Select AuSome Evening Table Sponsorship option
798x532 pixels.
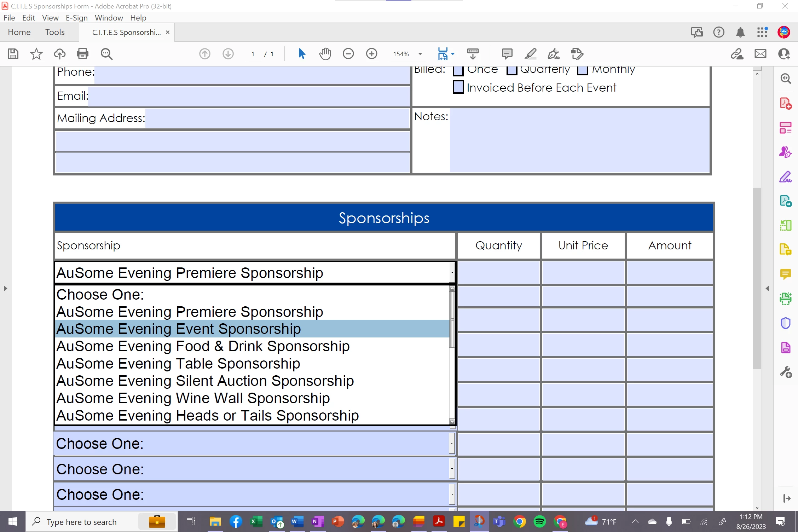pos(178,364)
